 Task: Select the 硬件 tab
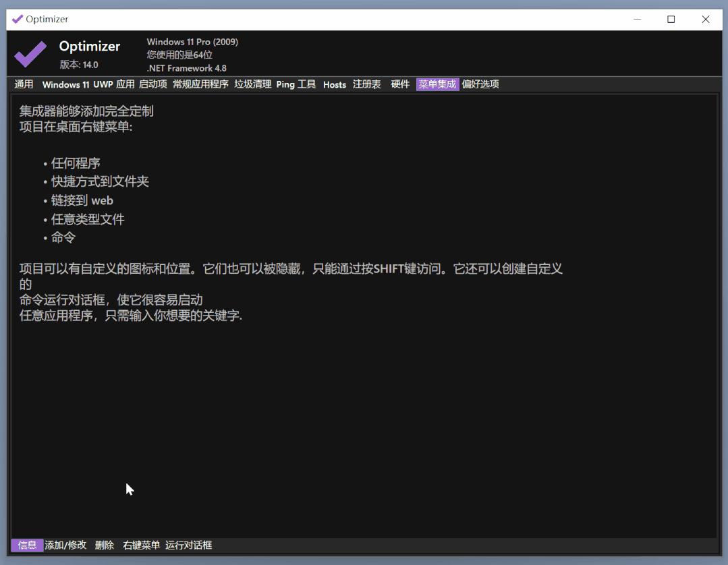[400, 84]
